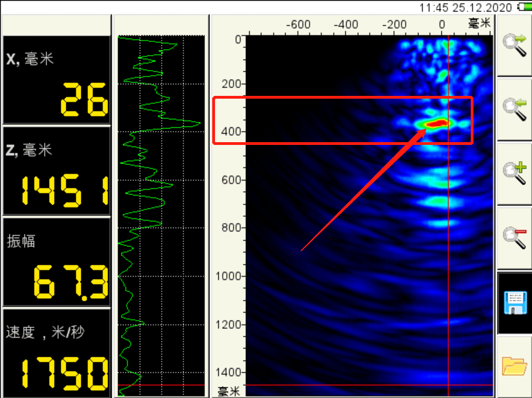Check the battery indicator in top bar
This screenshot has width=532, height=398.
524,7
